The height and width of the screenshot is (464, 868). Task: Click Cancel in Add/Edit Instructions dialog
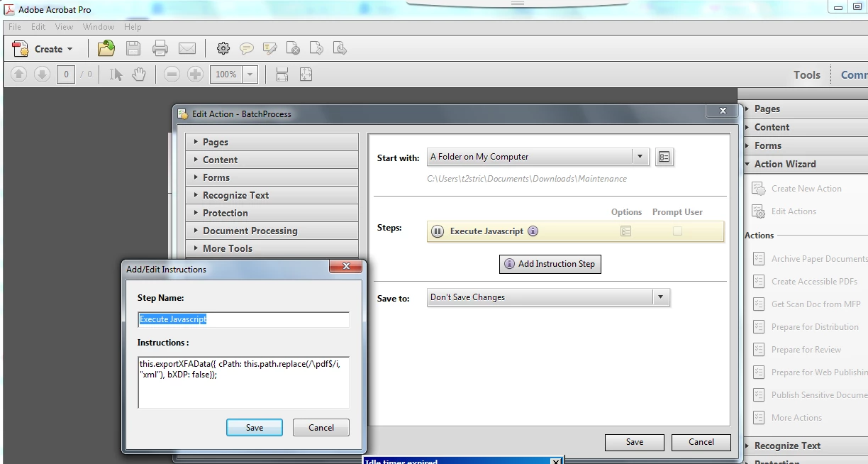[x=321, y=428]
